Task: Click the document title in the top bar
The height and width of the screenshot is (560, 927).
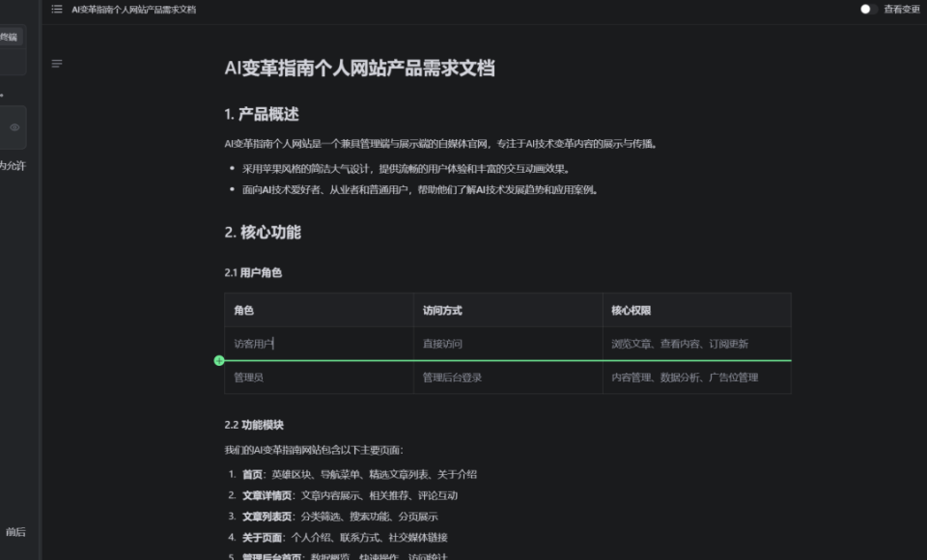Action: pyautogui.click(x=133, y=9)
